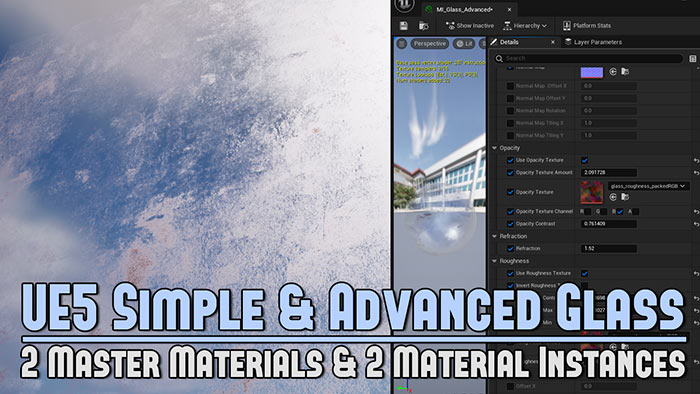Click the Perspective viewport button
The height and width of the screenshot is (394, 700).
pyautogui.click(x=429, y=43)
